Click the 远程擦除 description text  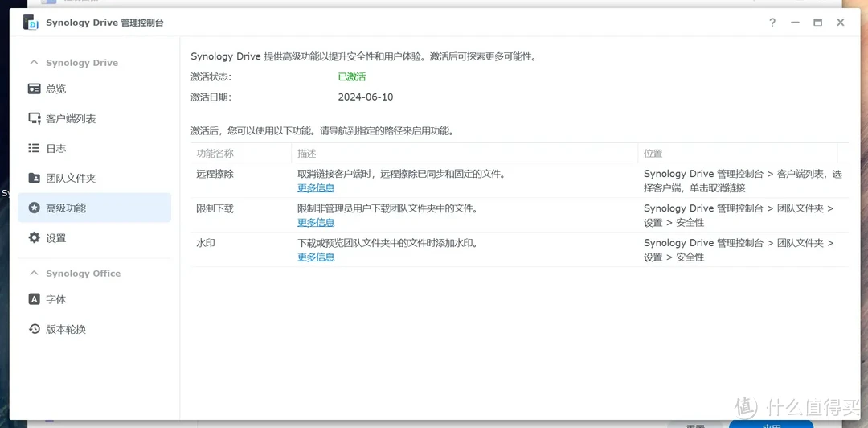point(401,174)
